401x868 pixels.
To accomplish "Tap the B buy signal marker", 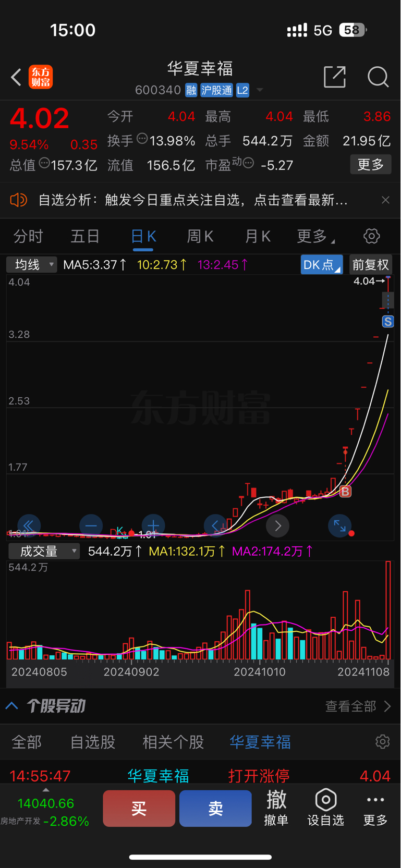I will coord(345,491).
